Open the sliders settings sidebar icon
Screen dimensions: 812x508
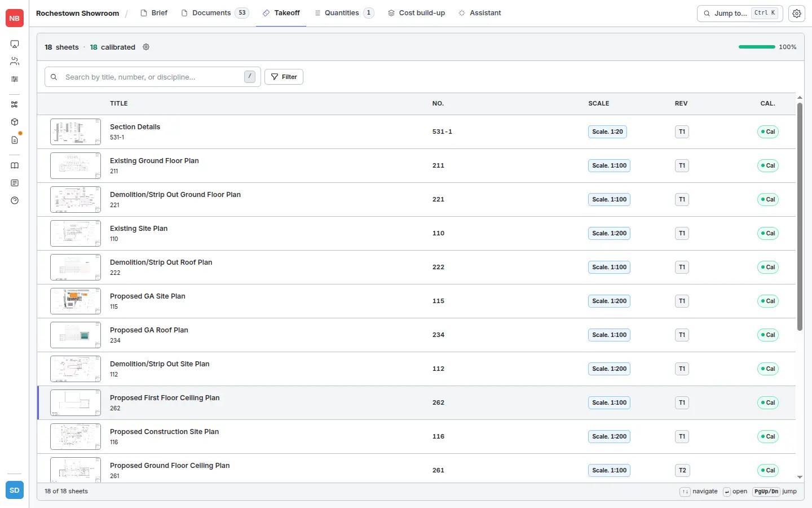coord(15,79)
